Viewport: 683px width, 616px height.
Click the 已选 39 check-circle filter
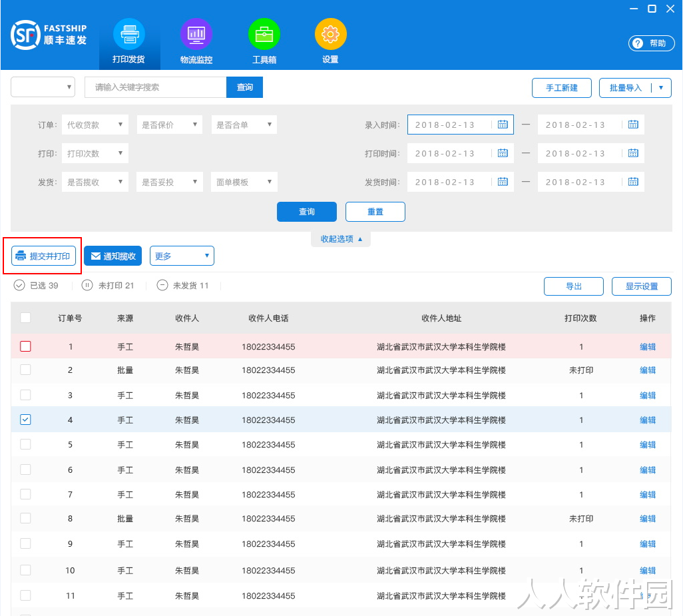36,285
